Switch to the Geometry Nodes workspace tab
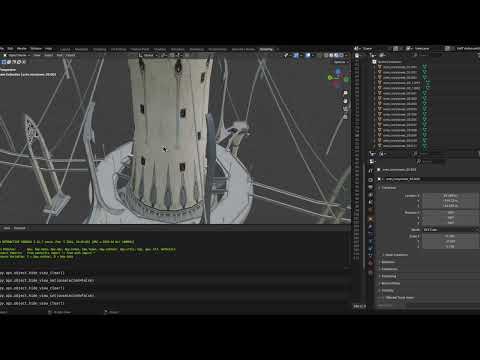The height and width of the screenshot is (360, 480). 243,49
